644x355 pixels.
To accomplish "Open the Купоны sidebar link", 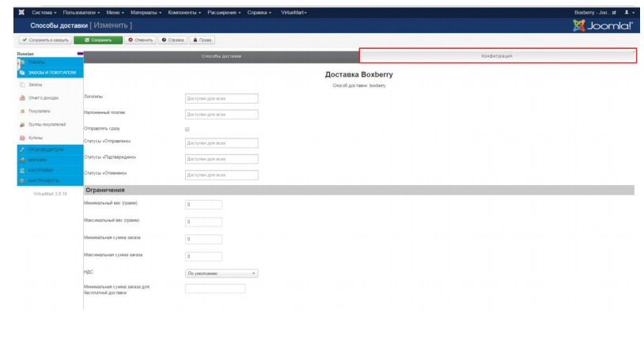I will [36, 138].
